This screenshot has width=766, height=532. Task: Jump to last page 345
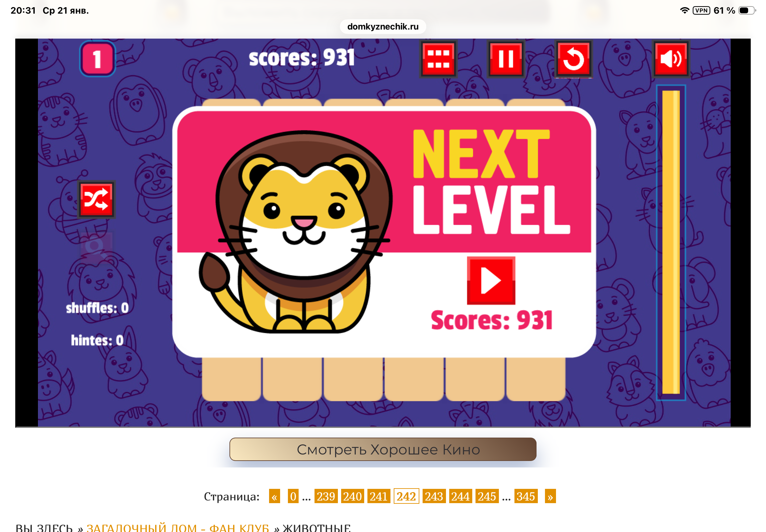click(x=525, y=496)
